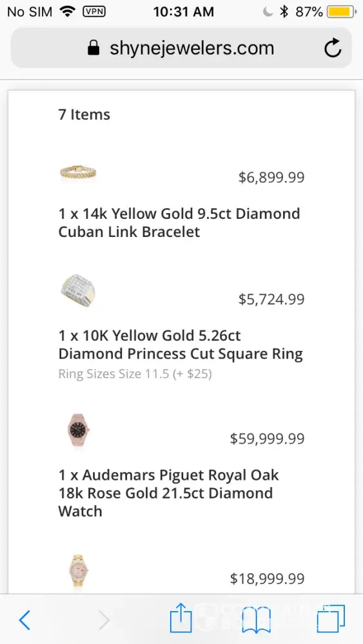Go back with the Safari back arrow
Viewport: 363px width, 644px height.
point(25,620)
